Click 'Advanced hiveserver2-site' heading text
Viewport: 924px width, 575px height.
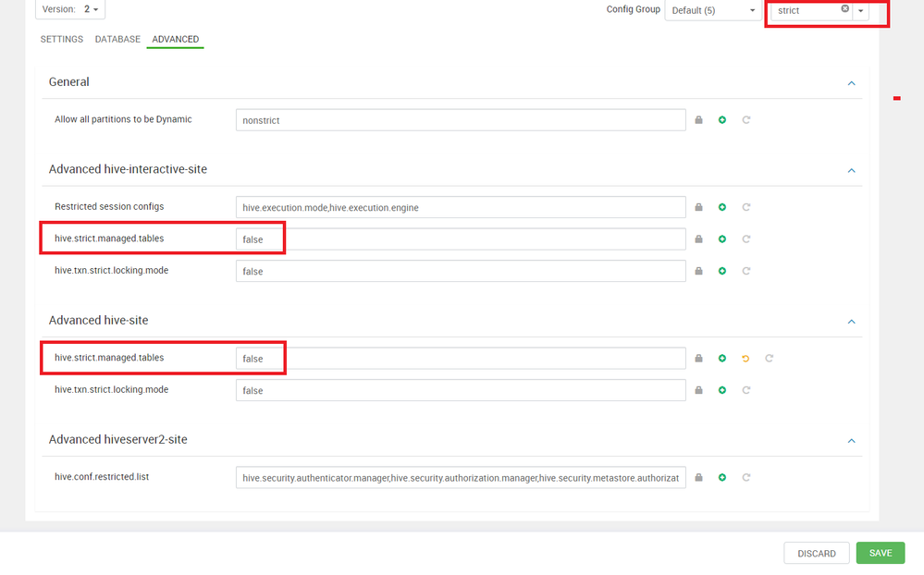click(117, 439)
